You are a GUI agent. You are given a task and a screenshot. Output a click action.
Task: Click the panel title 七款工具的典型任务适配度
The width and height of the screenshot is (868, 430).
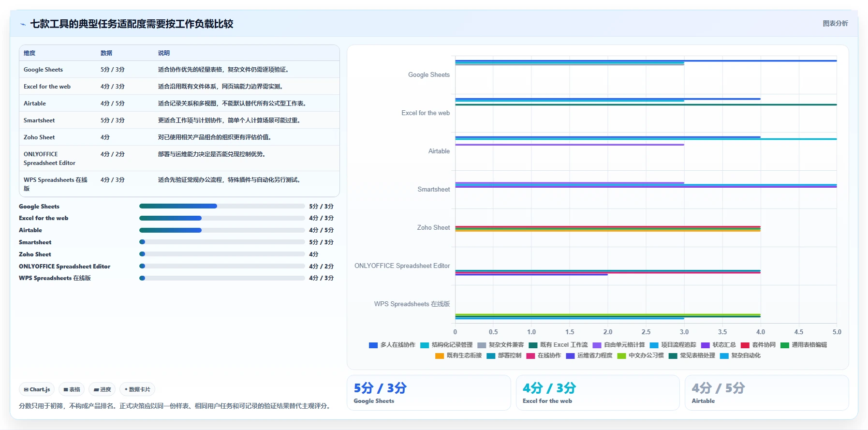click(132, 24)
